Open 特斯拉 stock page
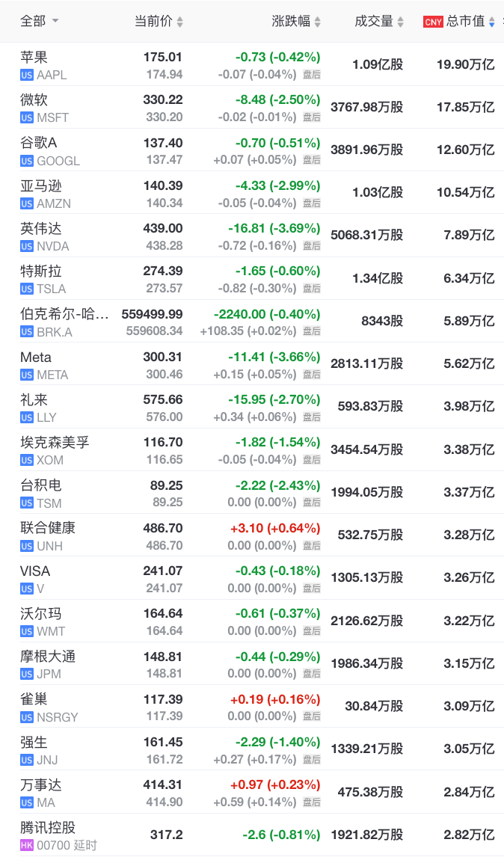Image resolution: width=504 pixels, height=863 pixels. tap(43, 271)
